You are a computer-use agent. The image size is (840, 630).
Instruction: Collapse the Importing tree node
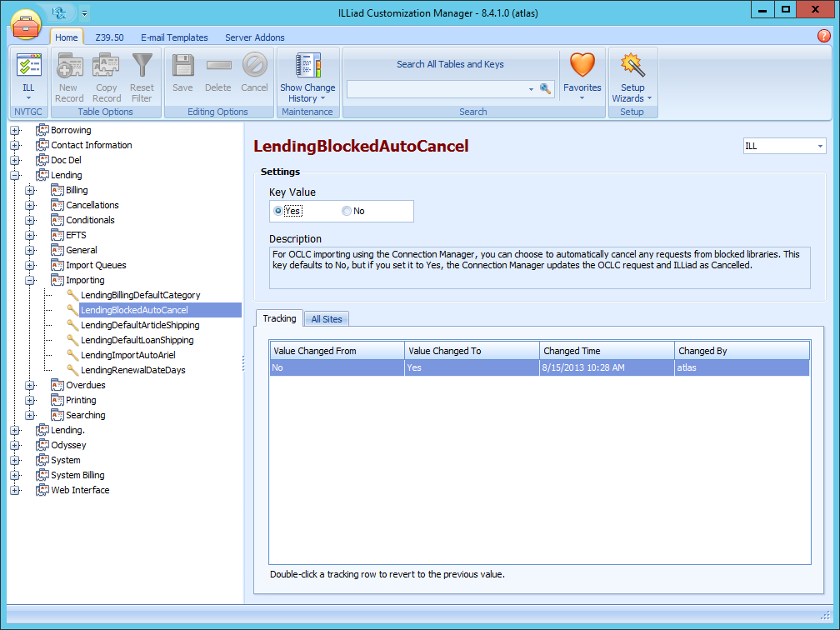point(31,281)
